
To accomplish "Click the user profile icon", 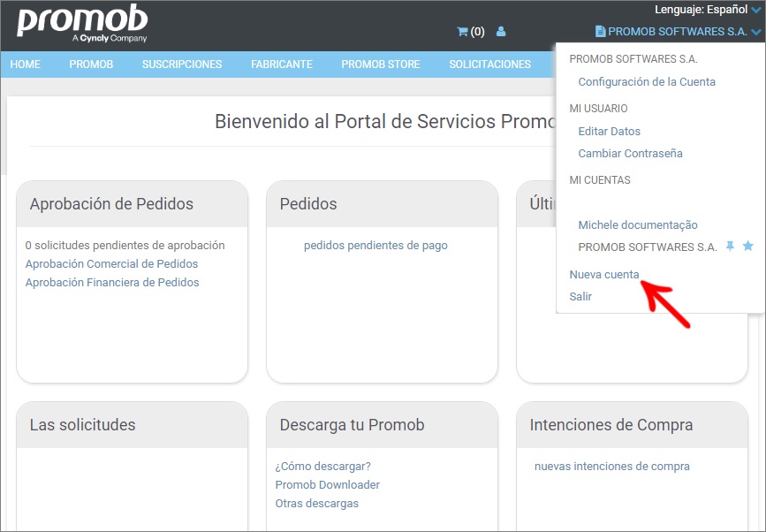I will (x=501, y=32).
